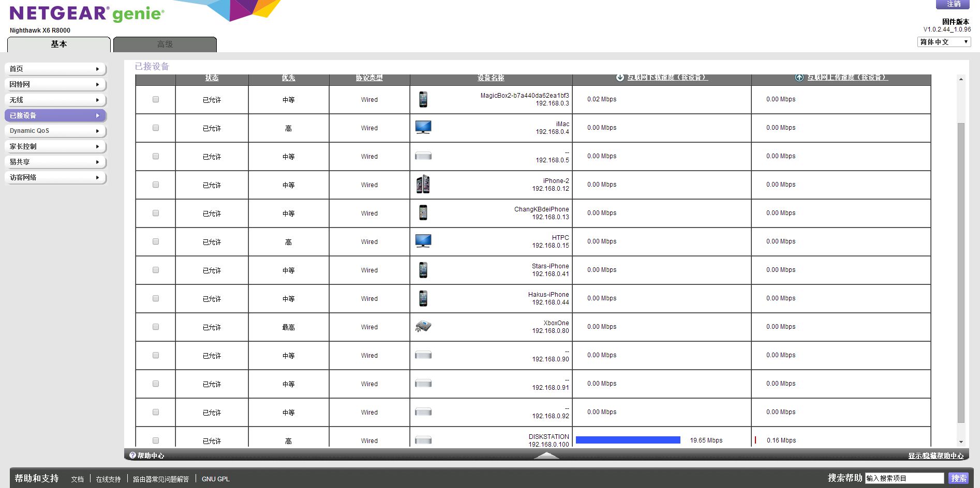Open the language dropdown 简体中文
Image resolution: width=980 pixels, height=488 pixels.
[944, 42]
